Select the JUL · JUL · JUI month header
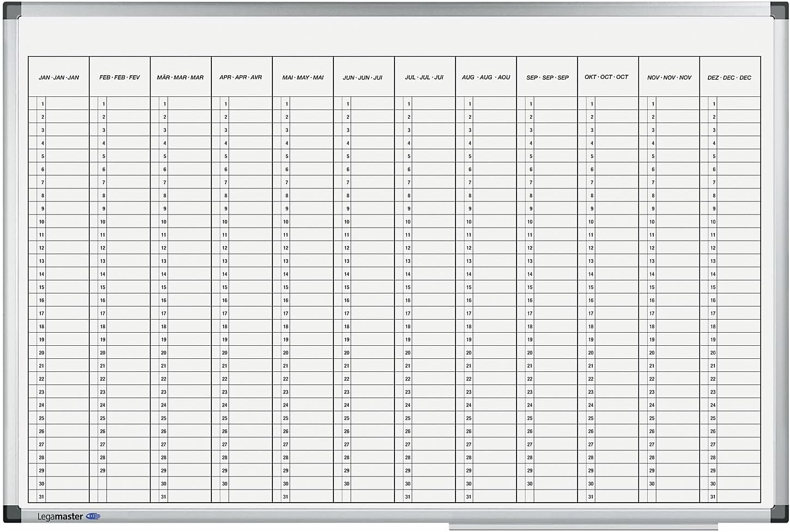Viewport: 790px width, 532px height. pyautogui.click(x=424, y=77)
